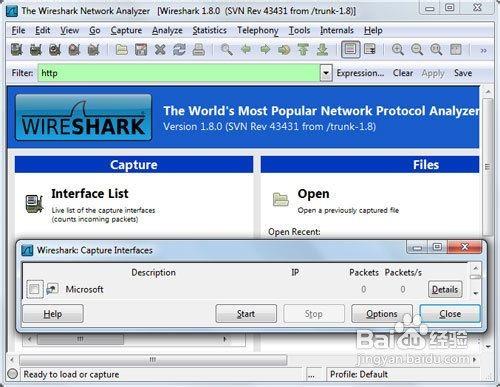Click the zoom 100% toolbar icon
The height and width of the screenshot is (387, 500).
click(436, 50)
